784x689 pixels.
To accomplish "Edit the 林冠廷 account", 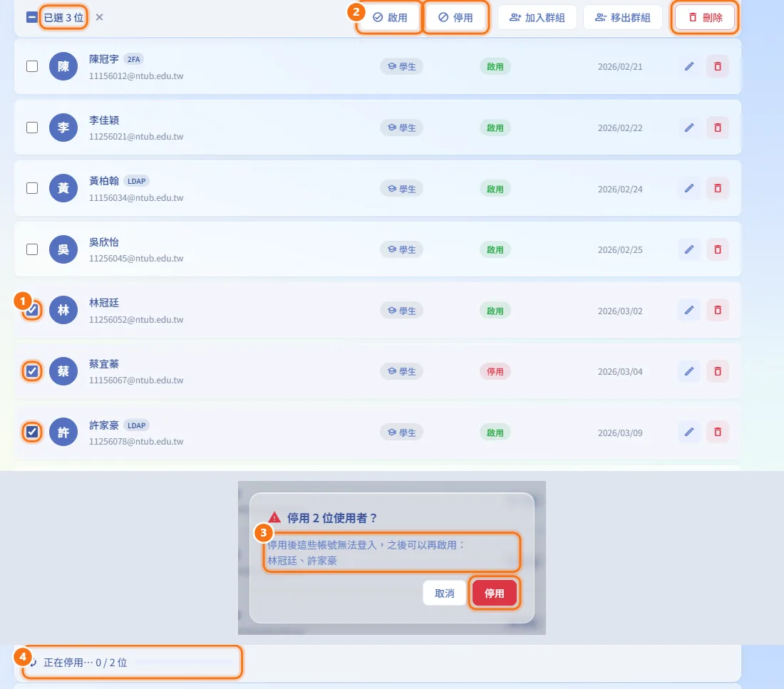I will [x=689, y=311].
